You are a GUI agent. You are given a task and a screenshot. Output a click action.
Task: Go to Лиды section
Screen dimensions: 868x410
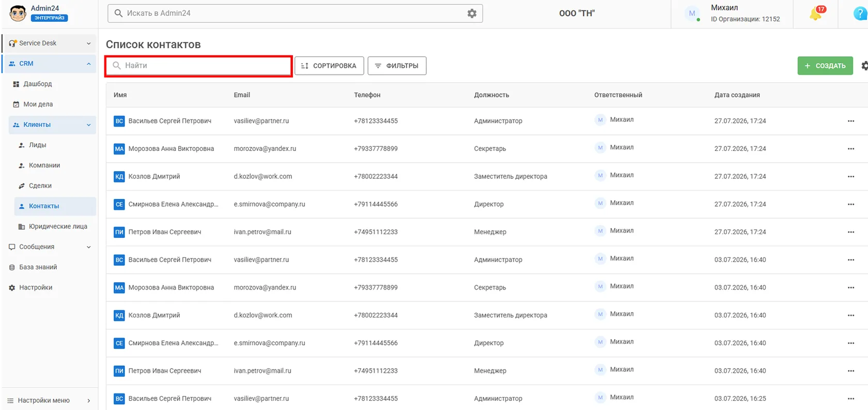tap(37, 145)
